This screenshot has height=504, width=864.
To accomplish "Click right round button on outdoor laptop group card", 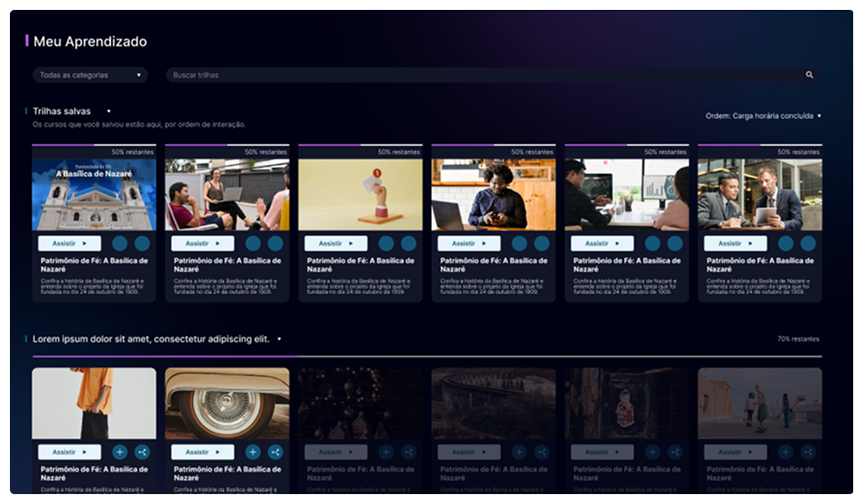I will (x=275, y=243).
